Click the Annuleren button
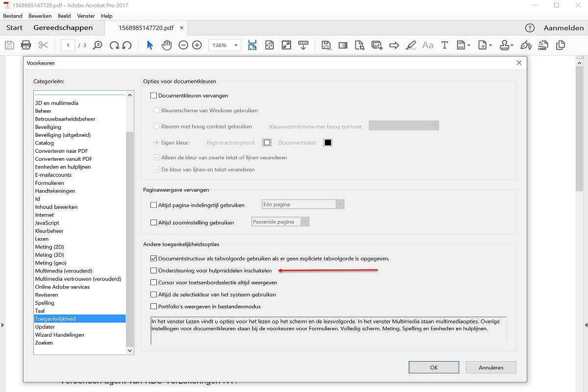The height and width of the screenshot is (392, 588). pyautogui.click(x=490, y=367)
